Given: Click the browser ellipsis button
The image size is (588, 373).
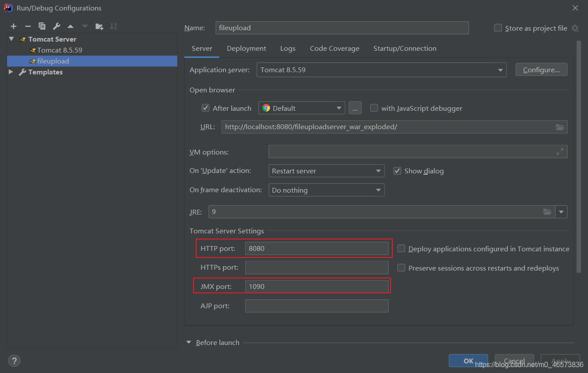Looking at the screenshot, I should click(355, 108).
